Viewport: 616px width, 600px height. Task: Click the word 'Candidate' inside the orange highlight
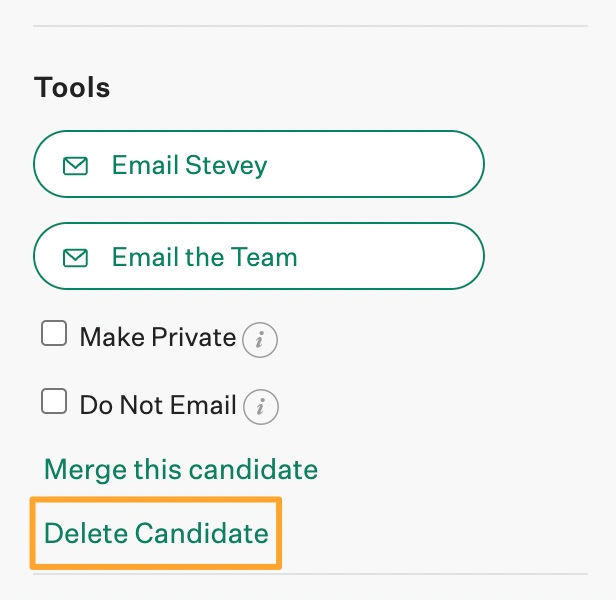202,533
